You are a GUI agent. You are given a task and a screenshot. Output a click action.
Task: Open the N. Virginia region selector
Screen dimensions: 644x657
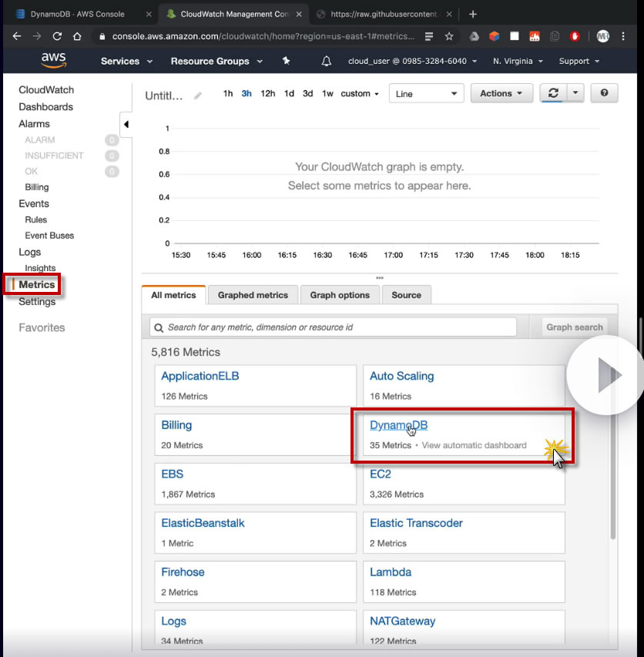tap(518, 61)
